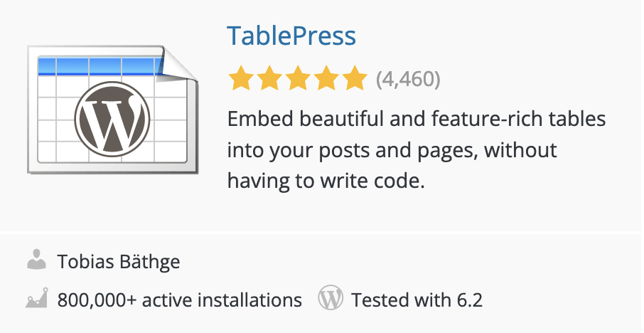Click the second rating star

tap(269, 79)
